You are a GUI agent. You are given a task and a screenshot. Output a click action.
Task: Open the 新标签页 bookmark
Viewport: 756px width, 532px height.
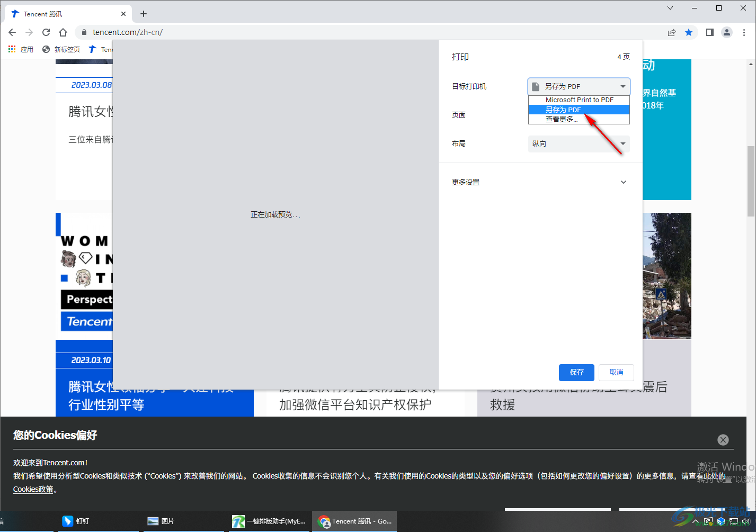tap(61, 49)
